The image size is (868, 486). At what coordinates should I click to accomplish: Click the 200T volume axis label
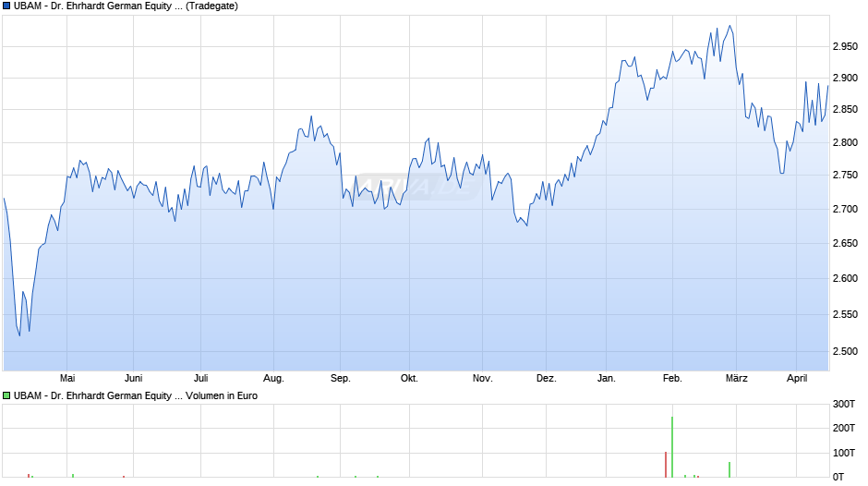pyautogui.click(x=844, y=428)
